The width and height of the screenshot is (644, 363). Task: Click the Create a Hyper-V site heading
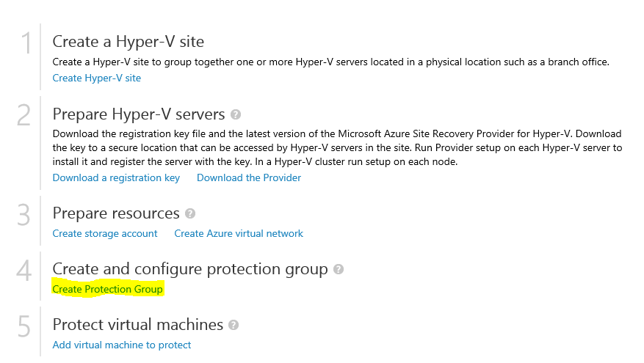tap(129, 42)
